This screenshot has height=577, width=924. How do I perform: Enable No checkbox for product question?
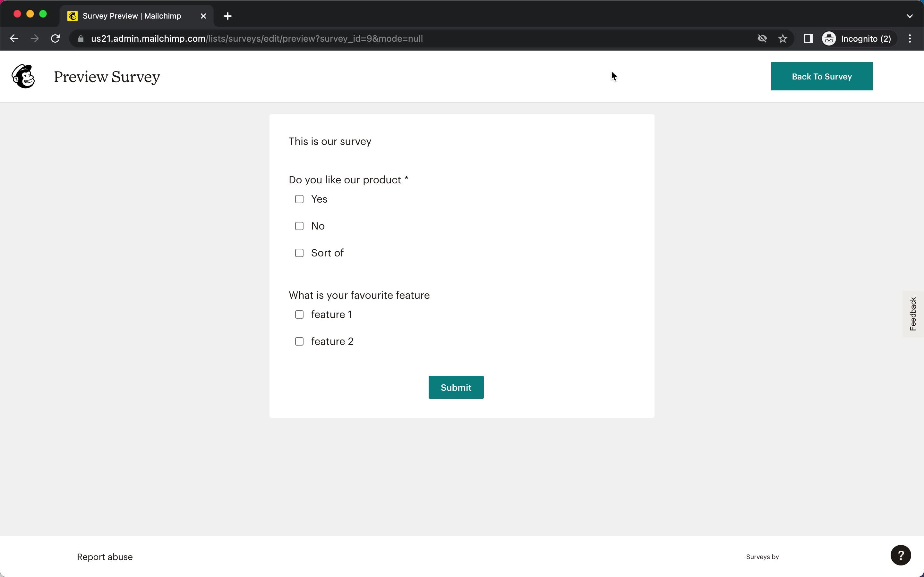coord(299,226)
